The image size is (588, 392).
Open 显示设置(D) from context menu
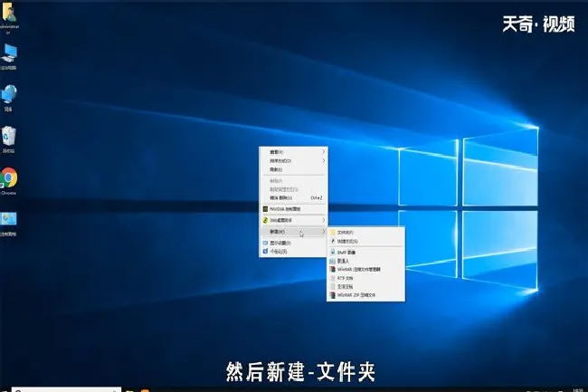click(x=293, y=244)
